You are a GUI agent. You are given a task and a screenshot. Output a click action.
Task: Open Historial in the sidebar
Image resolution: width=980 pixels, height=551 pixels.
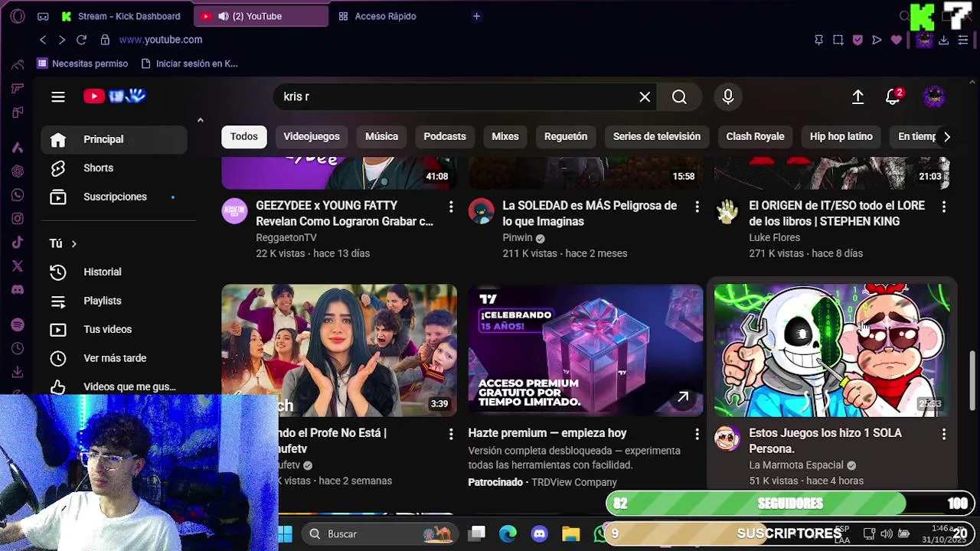114,272
